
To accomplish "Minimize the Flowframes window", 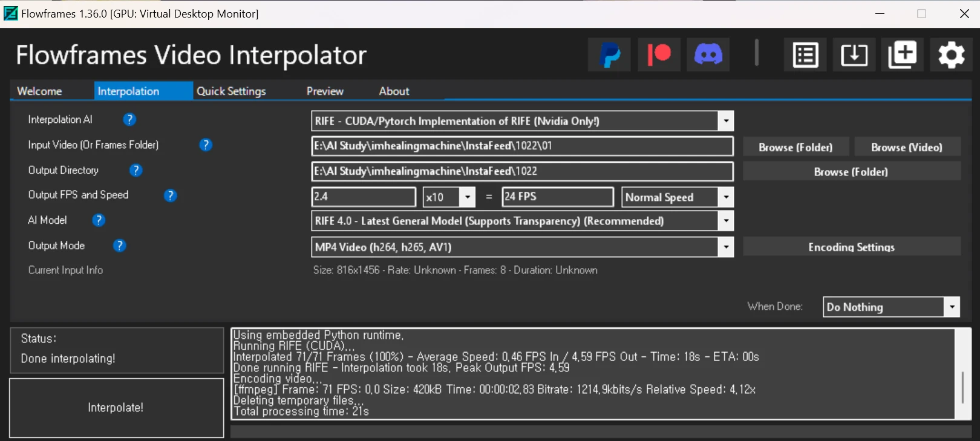I will [x=880, y=13].
